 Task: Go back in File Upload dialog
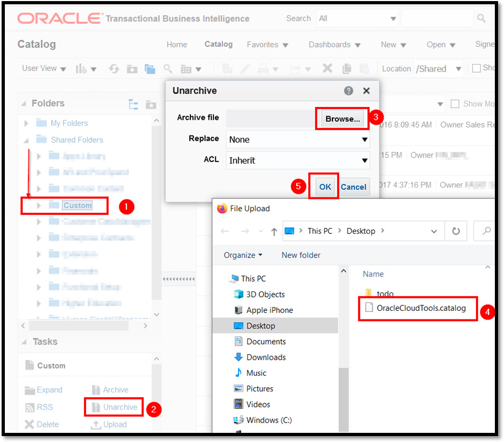[225, 231]
